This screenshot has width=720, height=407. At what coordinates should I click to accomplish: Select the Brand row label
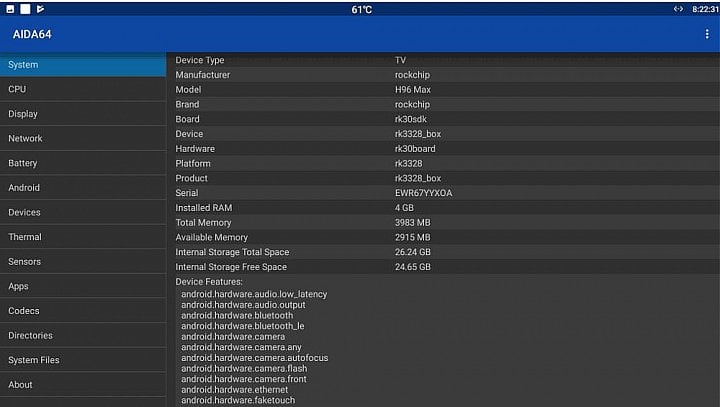coord(187,104)
